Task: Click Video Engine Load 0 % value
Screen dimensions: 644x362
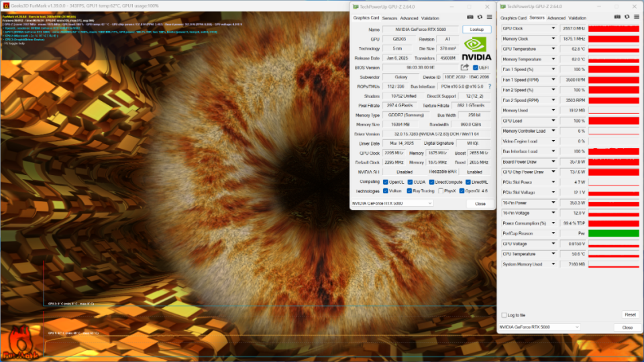Action: pyautogui.click(x=574, y=141)
